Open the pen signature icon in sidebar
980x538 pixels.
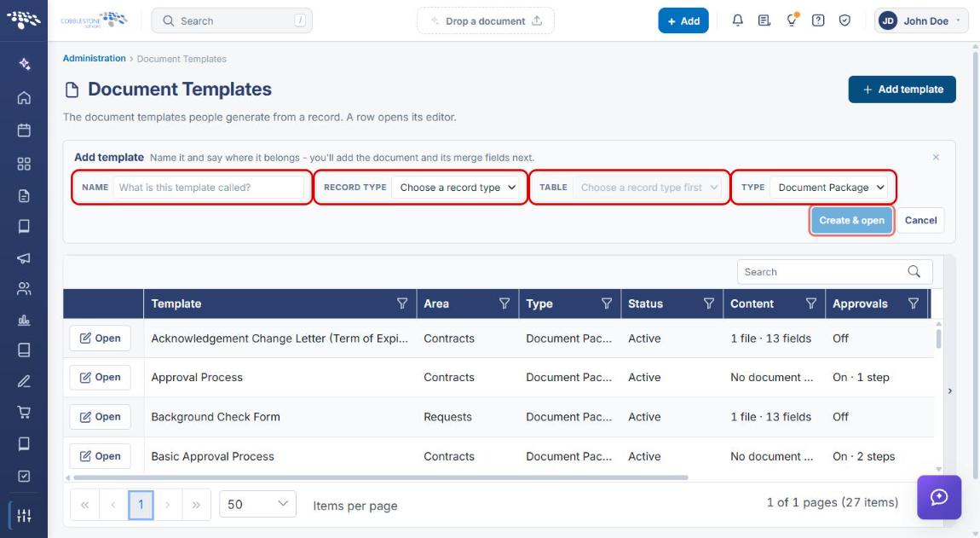coord(24,381)
